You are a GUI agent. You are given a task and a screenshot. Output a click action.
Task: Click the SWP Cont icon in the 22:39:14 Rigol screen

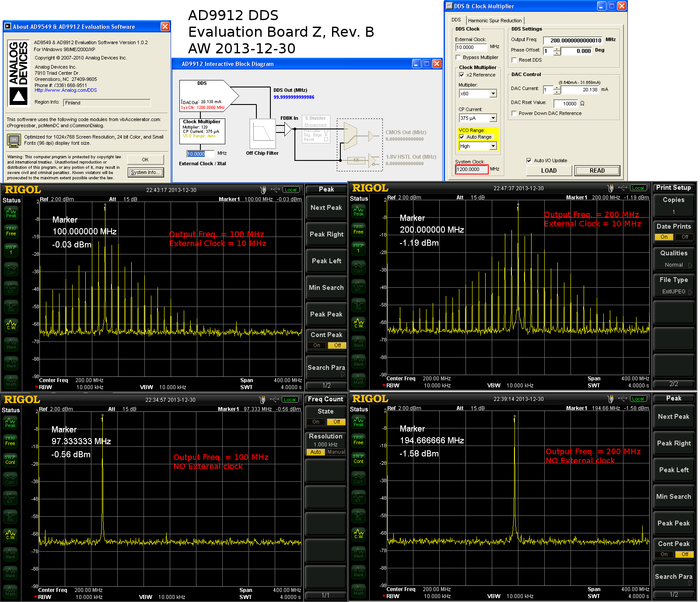[358, 459]
